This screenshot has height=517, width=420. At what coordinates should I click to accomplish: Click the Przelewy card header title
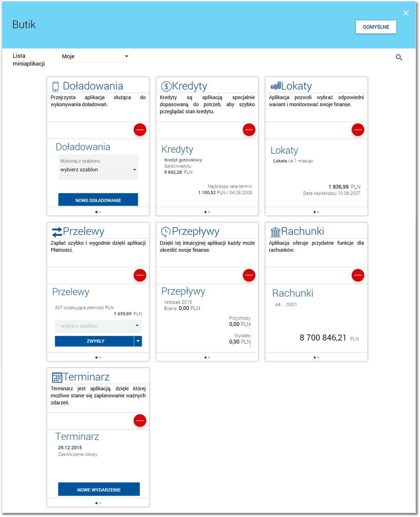coord(84,232)
